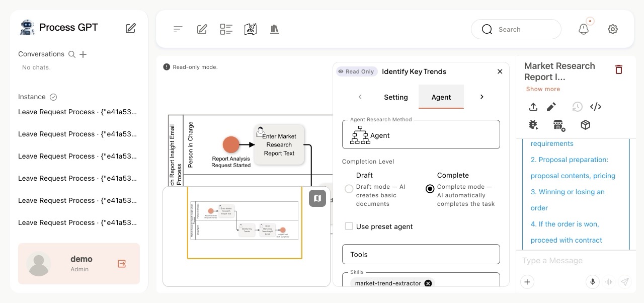This screenshot has width=644, height=303.
Task: Click the version history clock icon
Action: 577,107
